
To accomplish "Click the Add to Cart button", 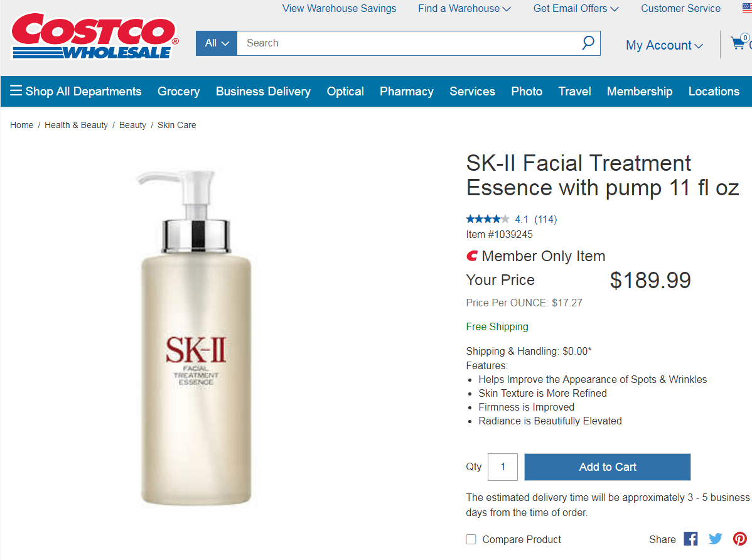I will (606, 466).
